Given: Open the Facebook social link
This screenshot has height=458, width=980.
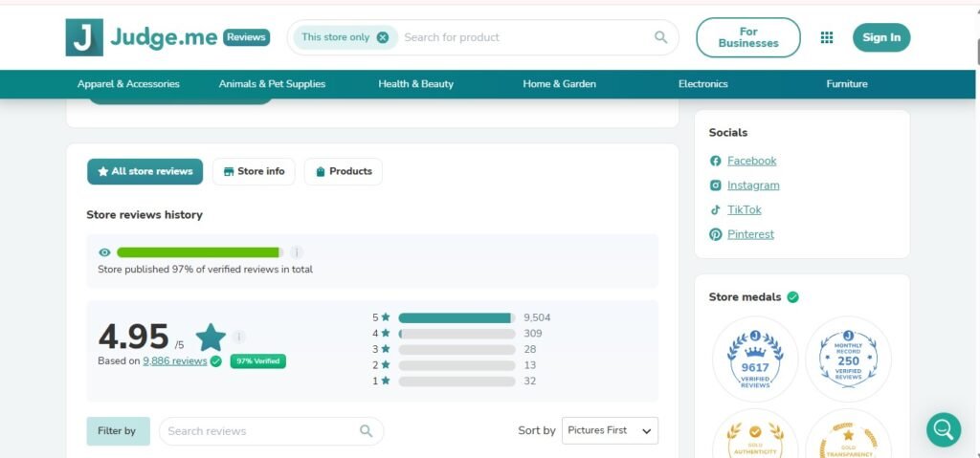Looking at the screenshot, I should pos(752,161).
